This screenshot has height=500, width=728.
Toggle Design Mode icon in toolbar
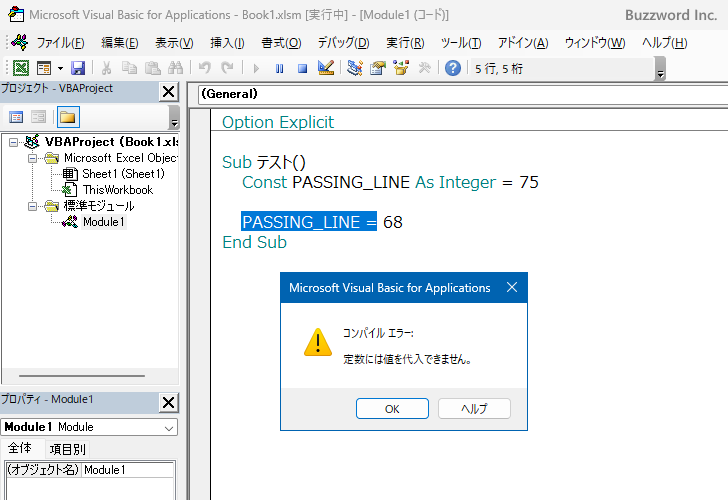325,68
